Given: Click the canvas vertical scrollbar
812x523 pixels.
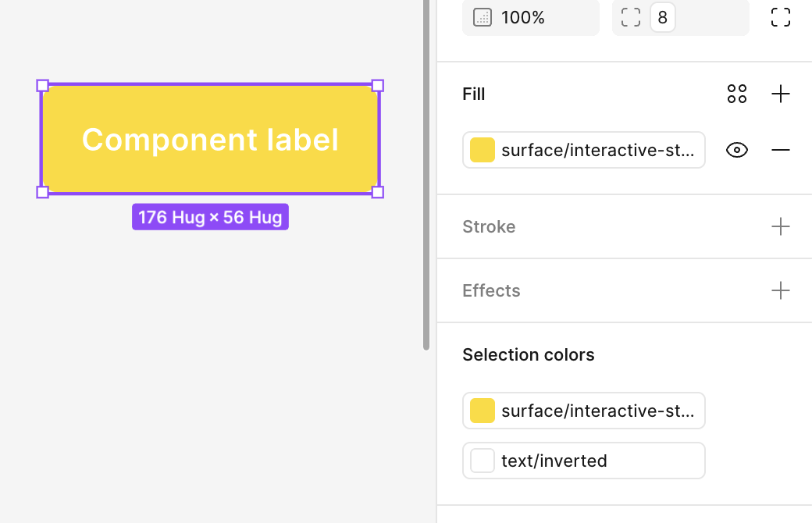Looking at the screenshot, I should coord(426,172).
